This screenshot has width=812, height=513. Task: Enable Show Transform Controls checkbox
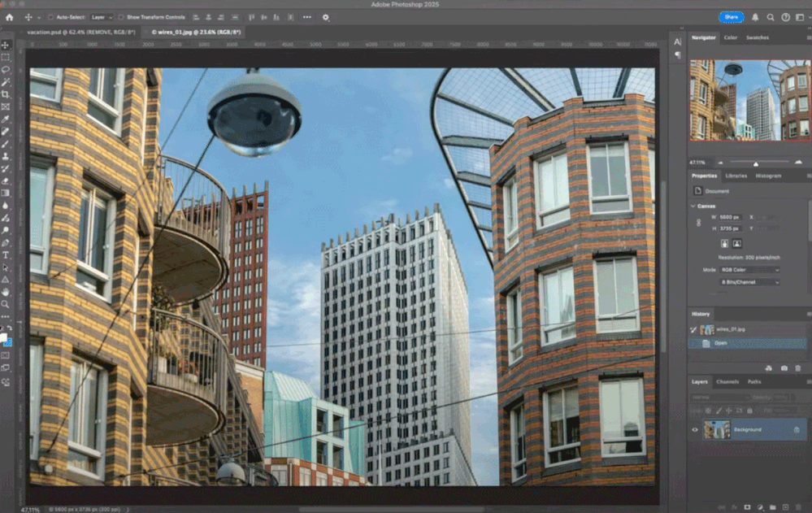(x=120, y=17)
